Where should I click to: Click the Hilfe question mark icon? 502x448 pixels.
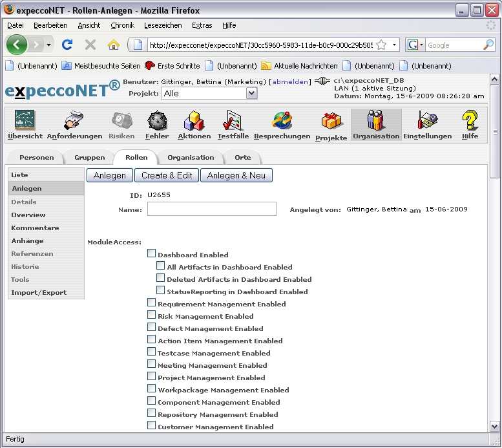tap(470, 121)
